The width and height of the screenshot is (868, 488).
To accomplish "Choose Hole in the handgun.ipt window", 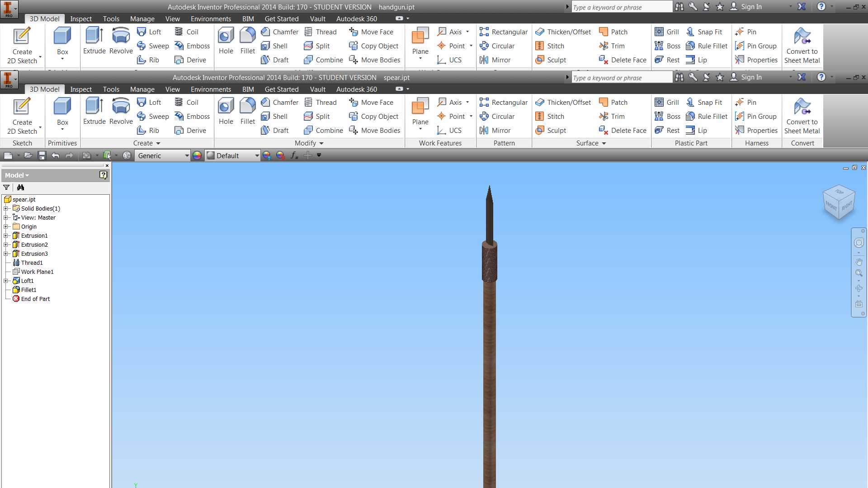I will (x=226, y=41).
